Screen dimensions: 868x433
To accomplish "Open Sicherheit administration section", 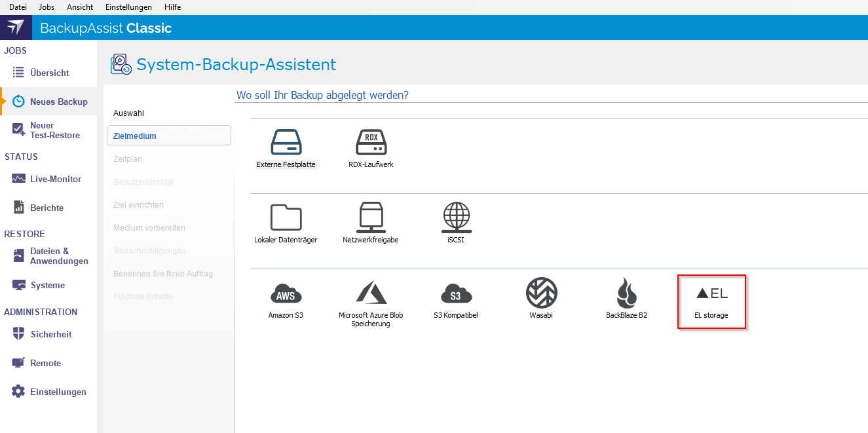I will [x=50, y=334].
